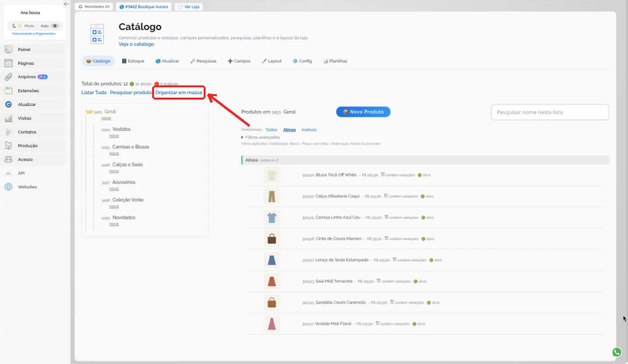Select #9462 Boutique Aurora store tab

point(144,7)
